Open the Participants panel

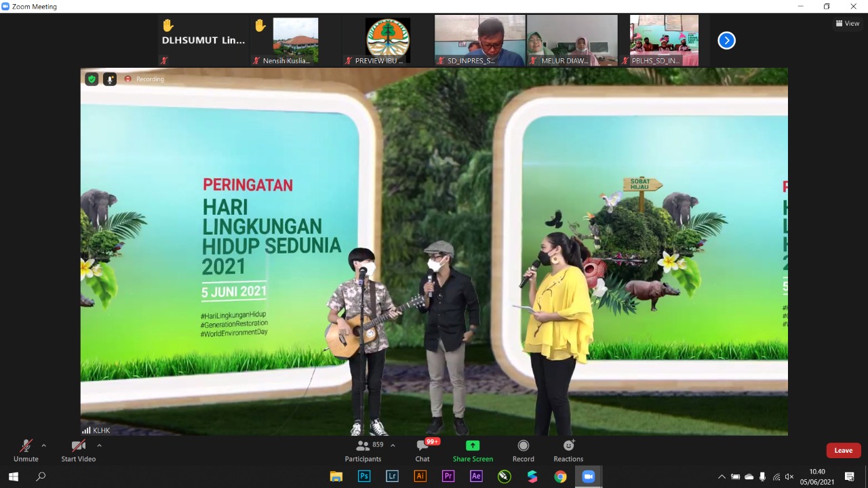pyautogui.click(x=363, y=450)
